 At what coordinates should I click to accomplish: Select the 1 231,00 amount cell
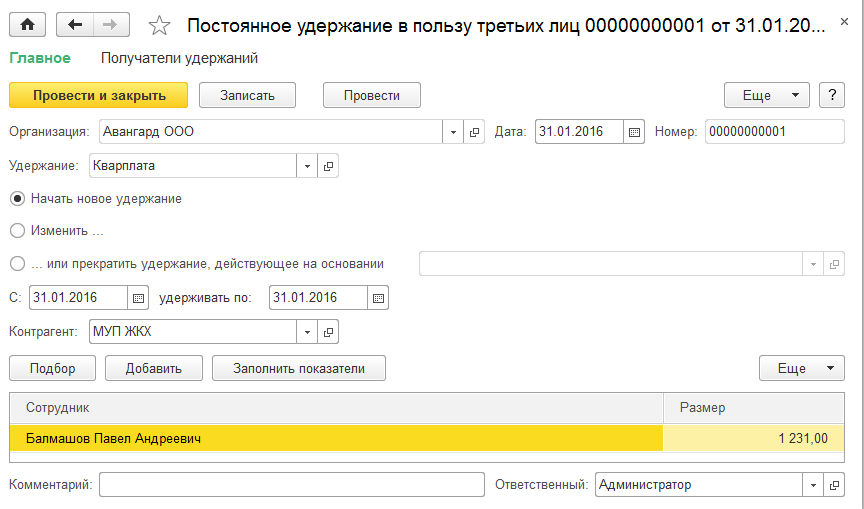[x=754, y=438]
